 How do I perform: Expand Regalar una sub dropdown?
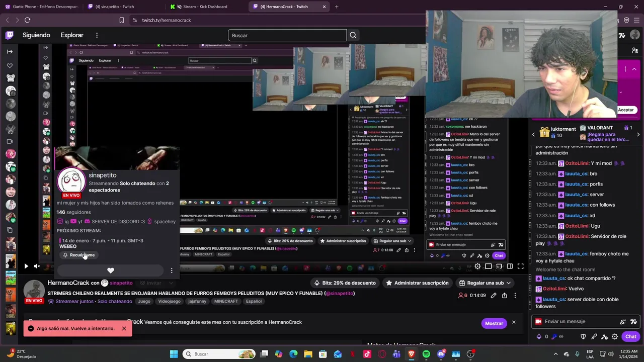[x=485, y=283]
